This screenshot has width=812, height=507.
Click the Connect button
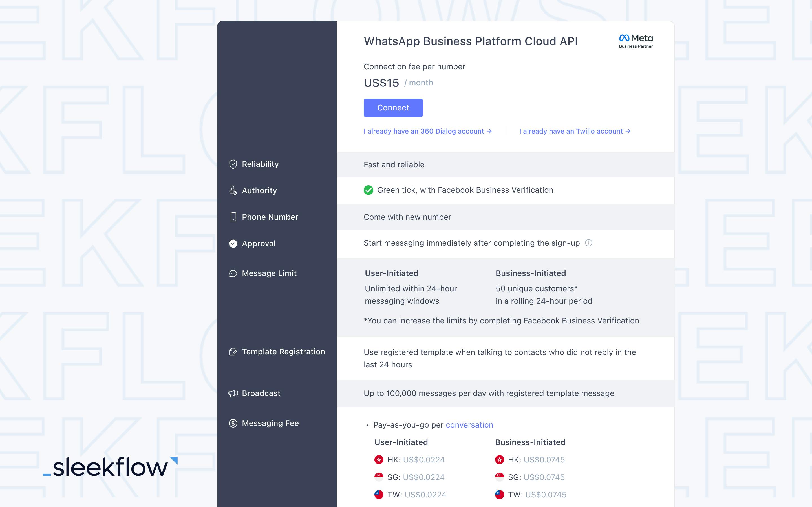click(x=393, y=108)
